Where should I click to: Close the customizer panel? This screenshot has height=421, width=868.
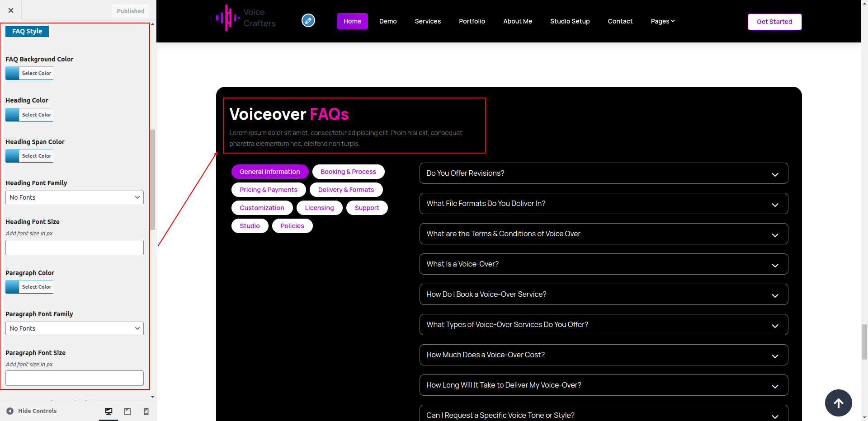click(x=11, y=10)
